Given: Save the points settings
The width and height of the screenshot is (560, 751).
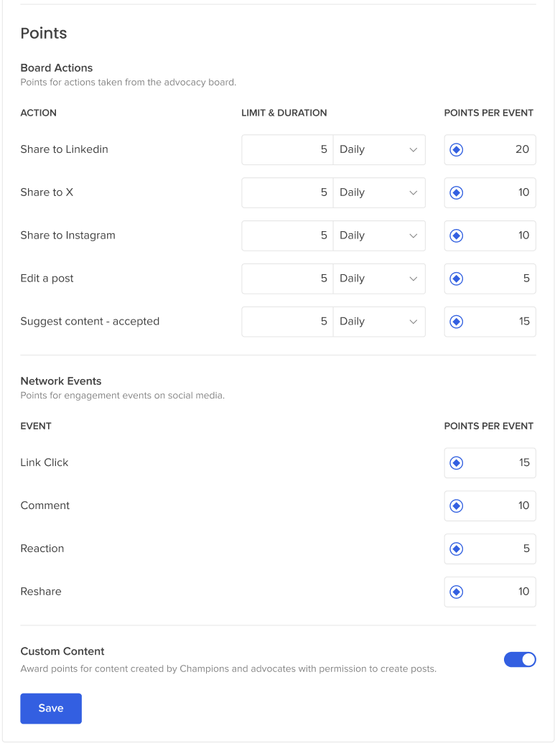Looking at the screenshot, I should click(x=51, y=709).
